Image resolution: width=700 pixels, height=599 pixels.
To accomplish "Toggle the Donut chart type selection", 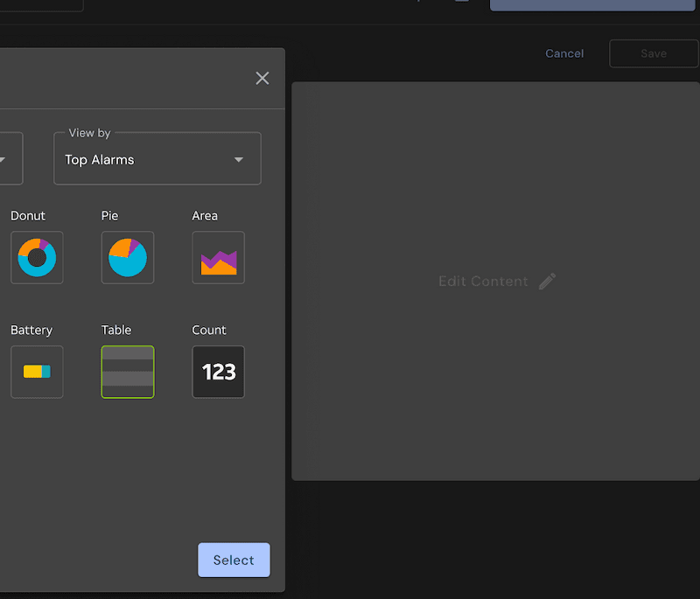I will (x=37, y=257).
